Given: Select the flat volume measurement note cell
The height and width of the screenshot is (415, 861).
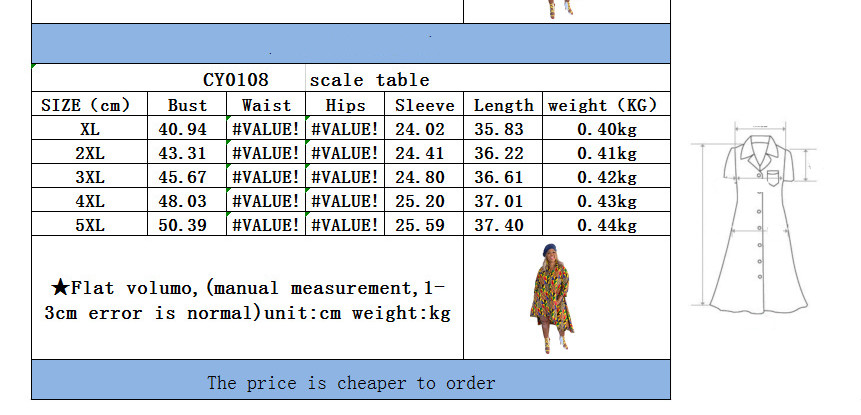Looking at the screenshot, I should click(247, 299).
